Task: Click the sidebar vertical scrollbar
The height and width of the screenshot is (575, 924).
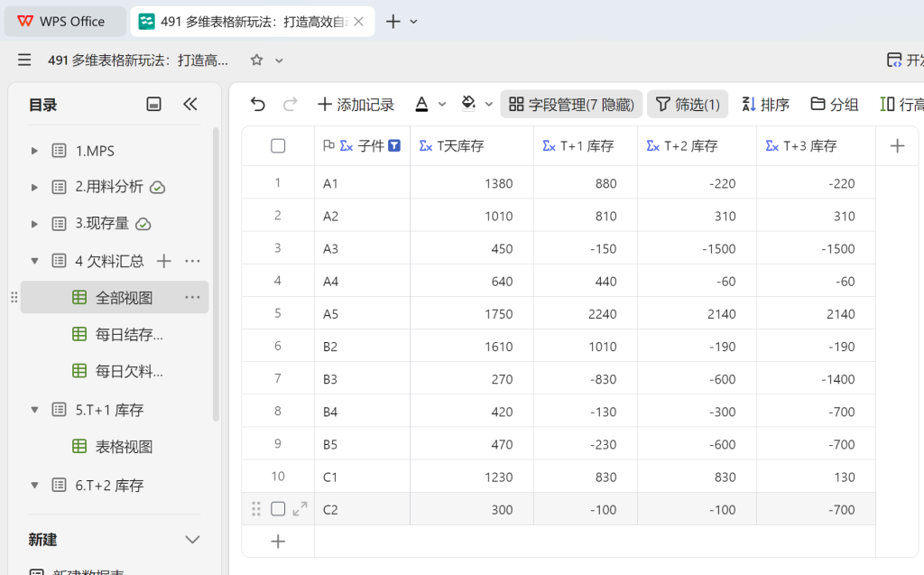Action: 216,274
